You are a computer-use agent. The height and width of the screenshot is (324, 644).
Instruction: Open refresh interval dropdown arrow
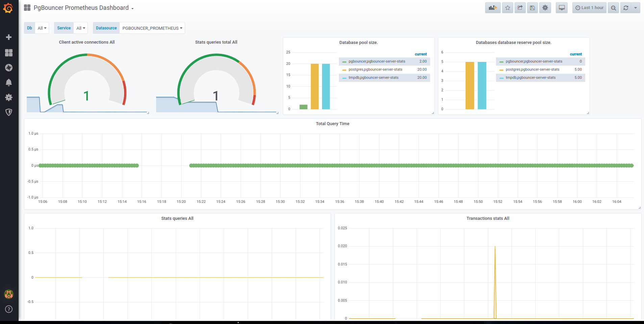pos(636,8)
